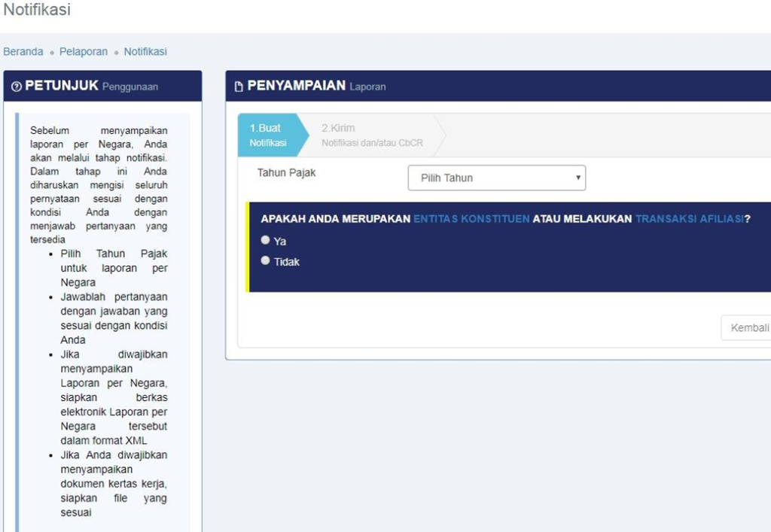Viewport: 771px width, 532px height.
Task: Click the 'Tahun Pajak' field label
Action: (x=287, y=173)
